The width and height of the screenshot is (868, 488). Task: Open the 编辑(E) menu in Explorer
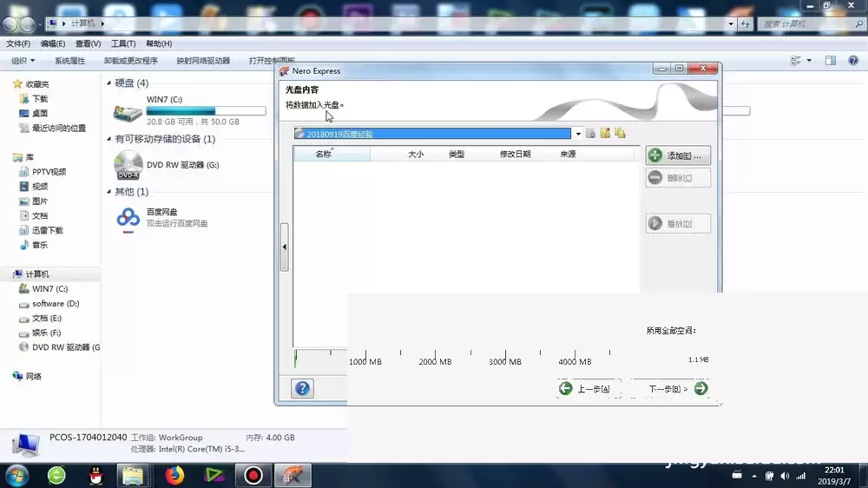pos(53,43)
